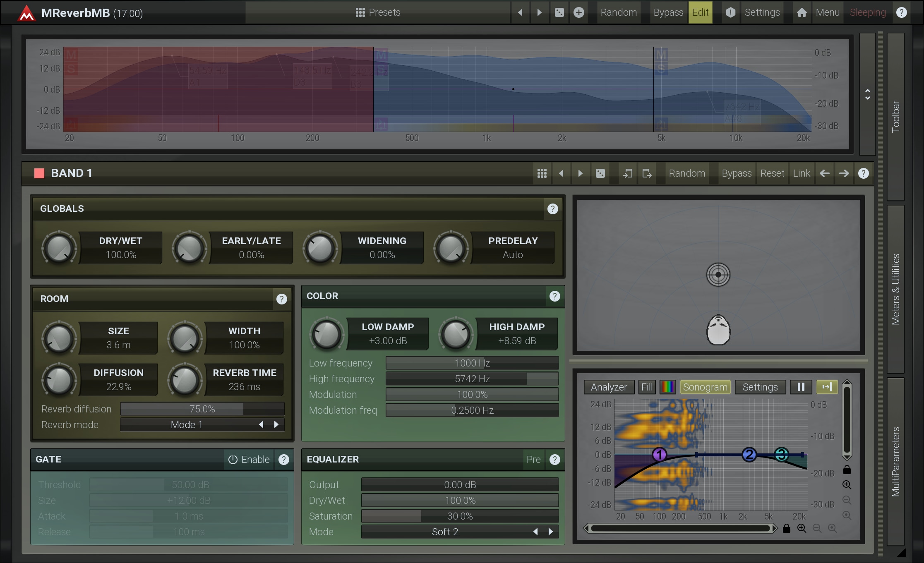Copy Band 1 settings icon

click(x=628, y=173)
